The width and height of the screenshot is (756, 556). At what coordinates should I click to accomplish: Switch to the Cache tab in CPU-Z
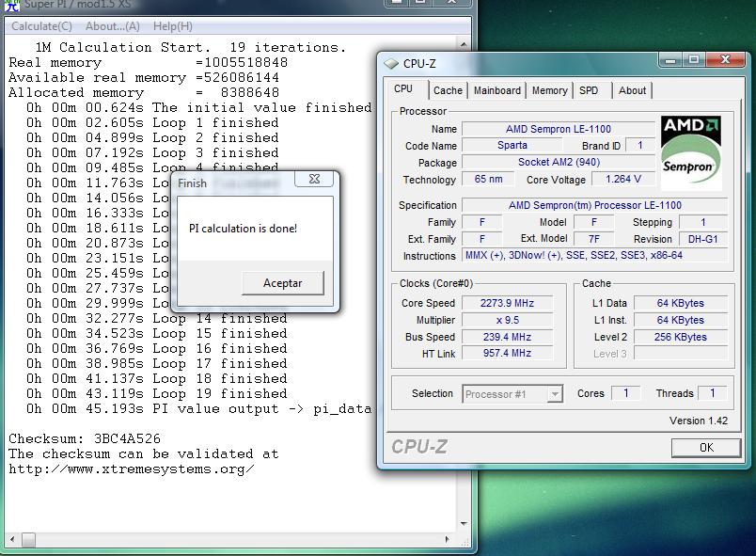(x=448, y=90)
